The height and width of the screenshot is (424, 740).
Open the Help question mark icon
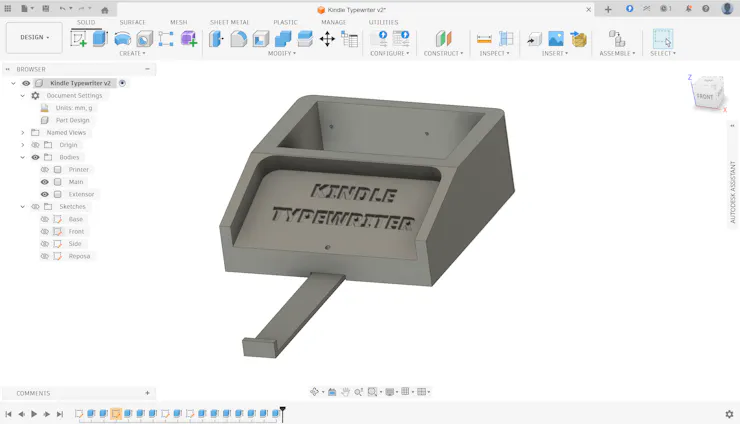706,8
